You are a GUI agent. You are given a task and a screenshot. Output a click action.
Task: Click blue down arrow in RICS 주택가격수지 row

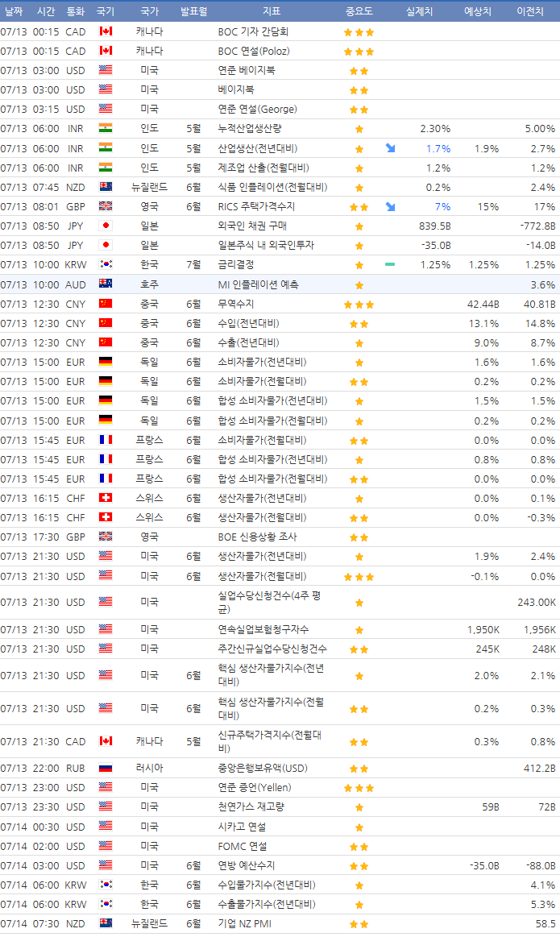point(390,207)
